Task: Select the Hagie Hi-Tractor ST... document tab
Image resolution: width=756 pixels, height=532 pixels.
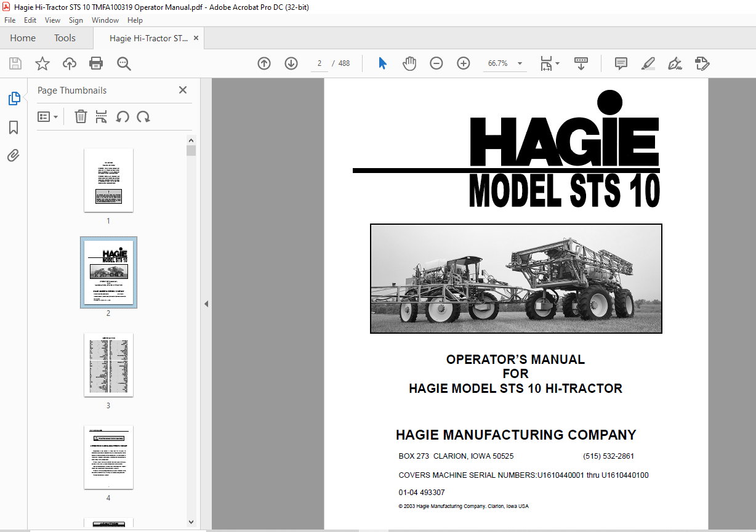Action: tap(149, 38)
